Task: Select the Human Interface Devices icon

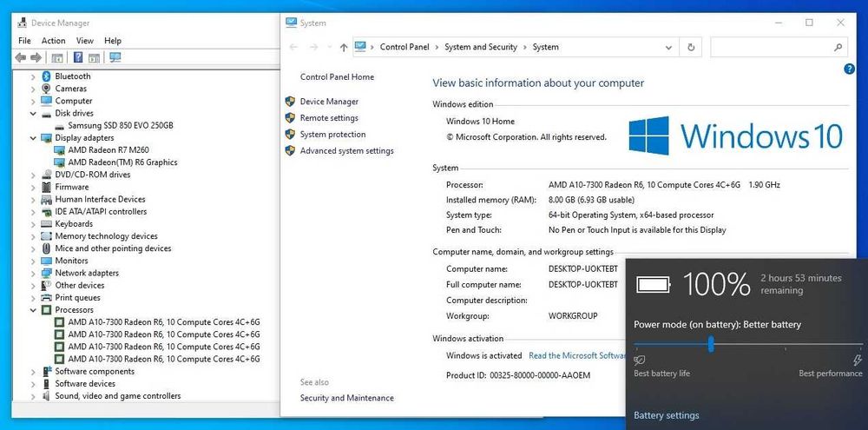Action: click(x=47, y=200)
